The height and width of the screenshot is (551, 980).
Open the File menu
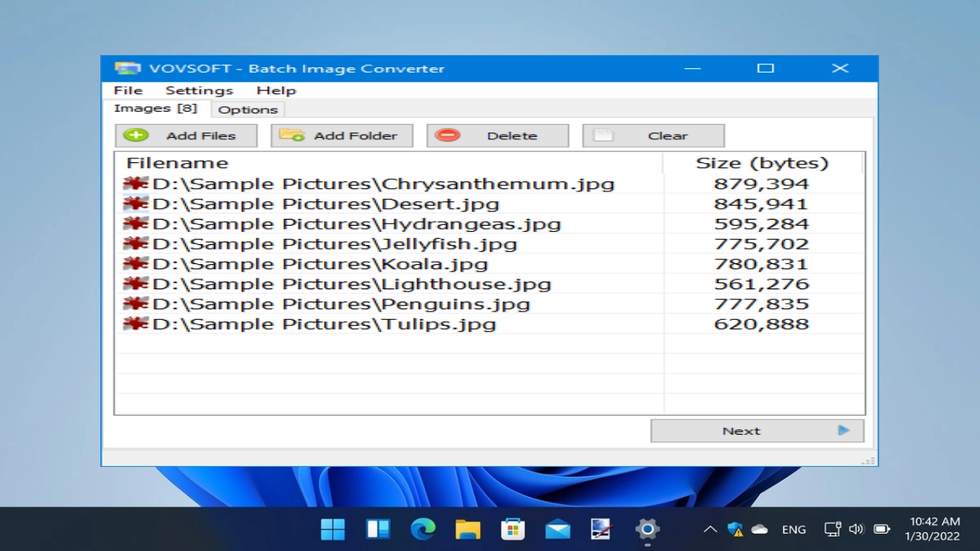128,90
